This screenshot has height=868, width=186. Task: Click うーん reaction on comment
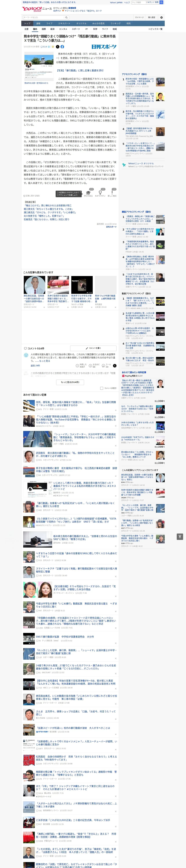pos(106,365)
